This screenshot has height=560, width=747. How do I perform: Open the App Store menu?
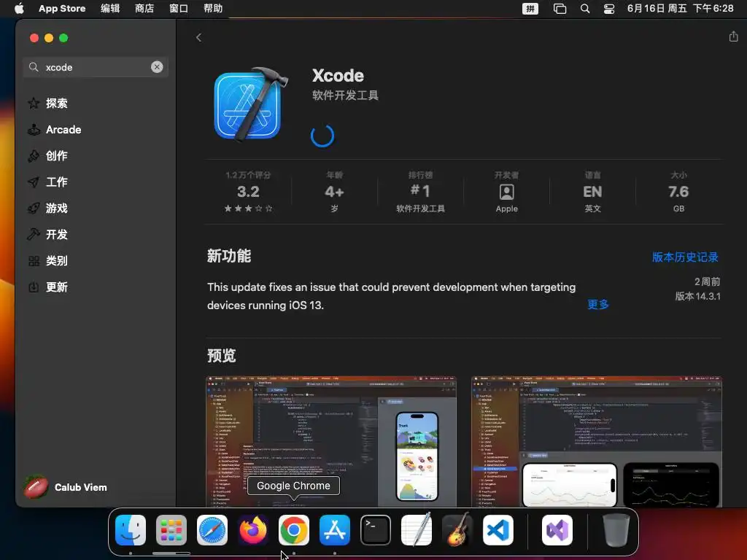coord(62,9)
